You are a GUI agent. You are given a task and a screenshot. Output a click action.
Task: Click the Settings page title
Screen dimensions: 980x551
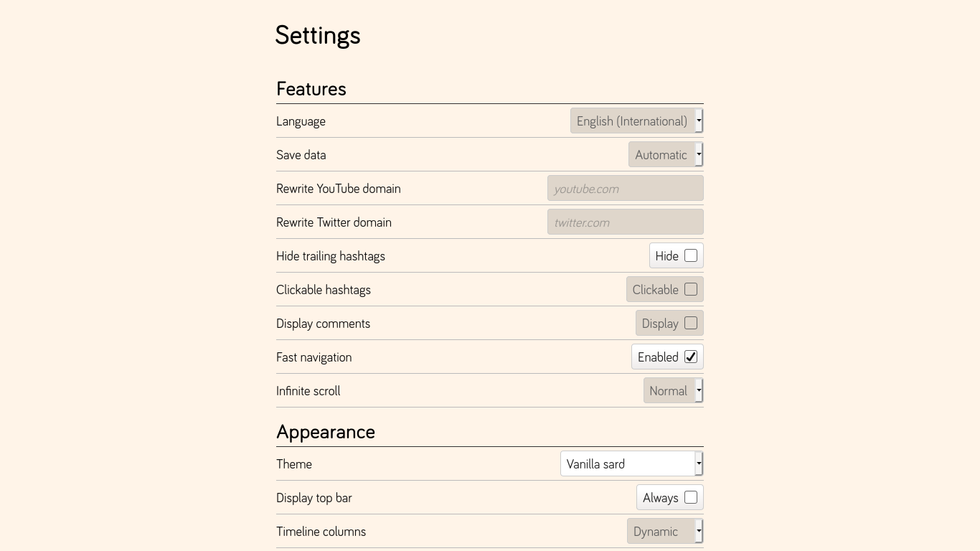(x=318, y=35)
